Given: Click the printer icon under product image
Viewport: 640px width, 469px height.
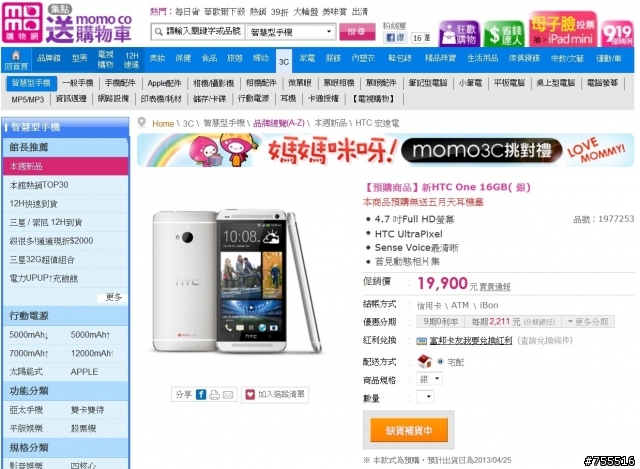Looking at the screenshot, I should [x=214, y=395].
